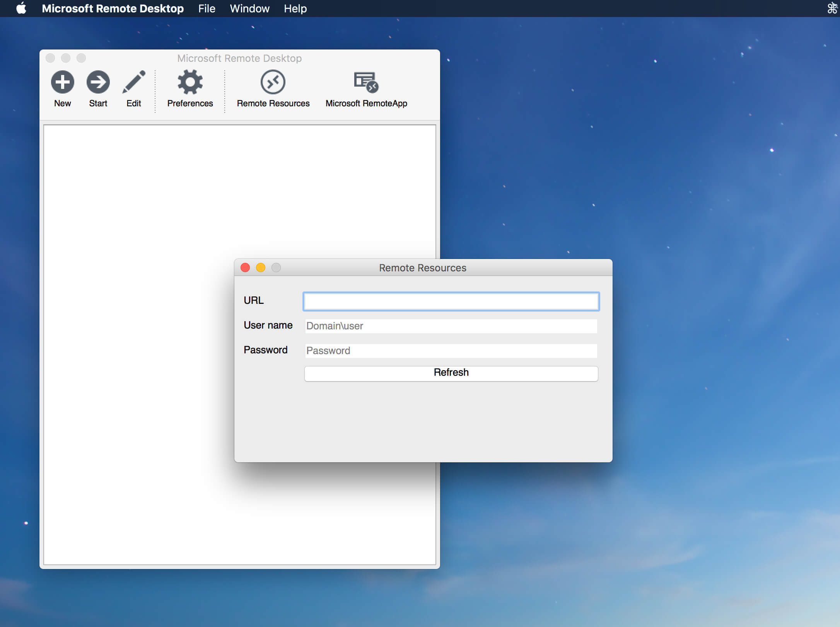Click the User name field

pos(451,326)
